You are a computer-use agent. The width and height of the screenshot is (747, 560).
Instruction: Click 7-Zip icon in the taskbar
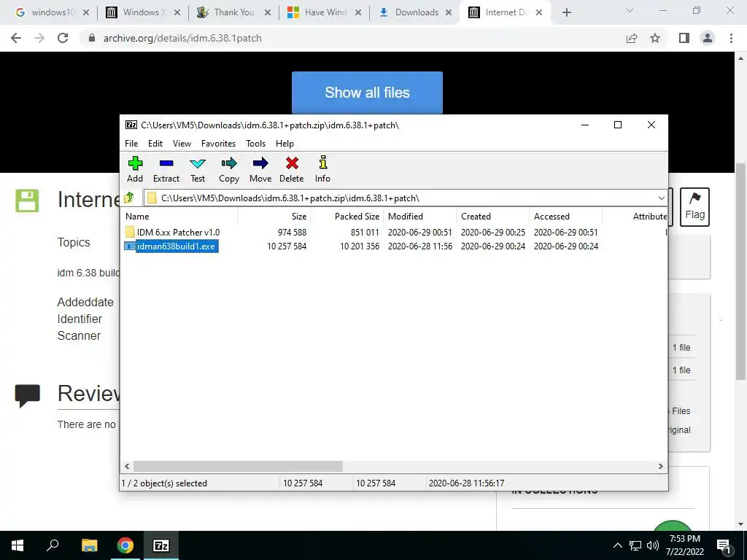click(x=161, y=545)
